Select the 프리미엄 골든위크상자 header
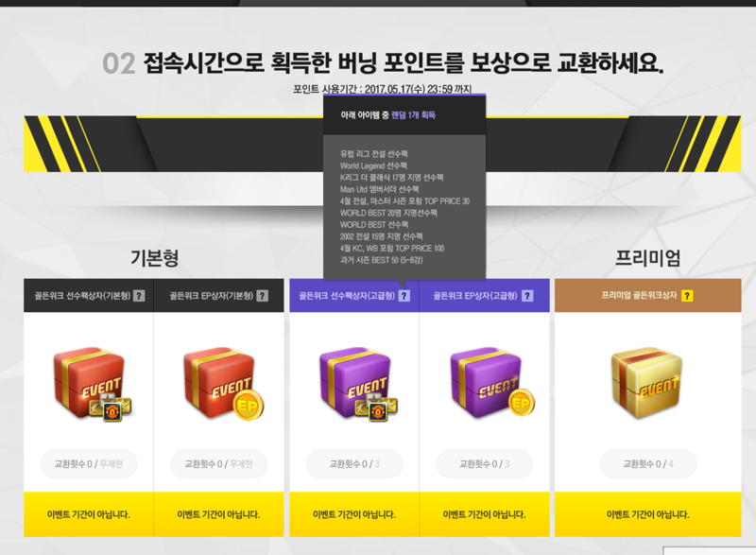756x555 pixels. pos(648,295)
